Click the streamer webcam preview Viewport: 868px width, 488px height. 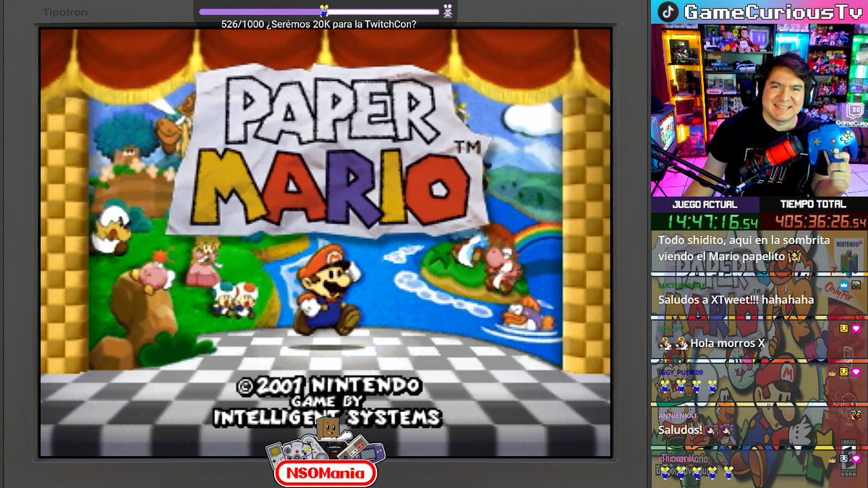pos(759,108)
